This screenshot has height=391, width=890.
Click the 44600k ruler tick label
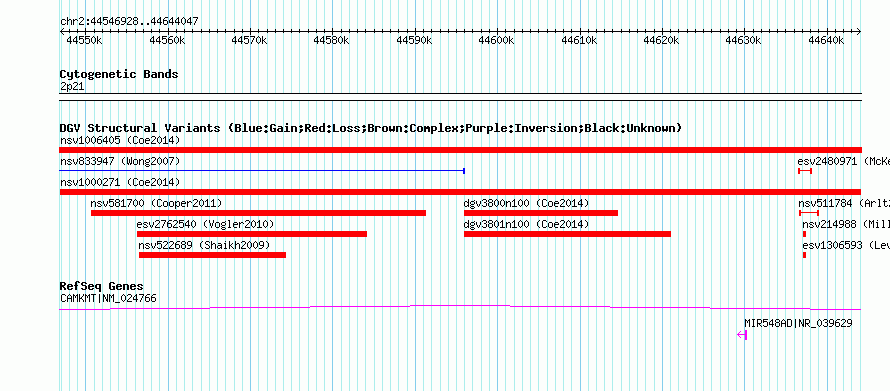(x=497, y=40)
